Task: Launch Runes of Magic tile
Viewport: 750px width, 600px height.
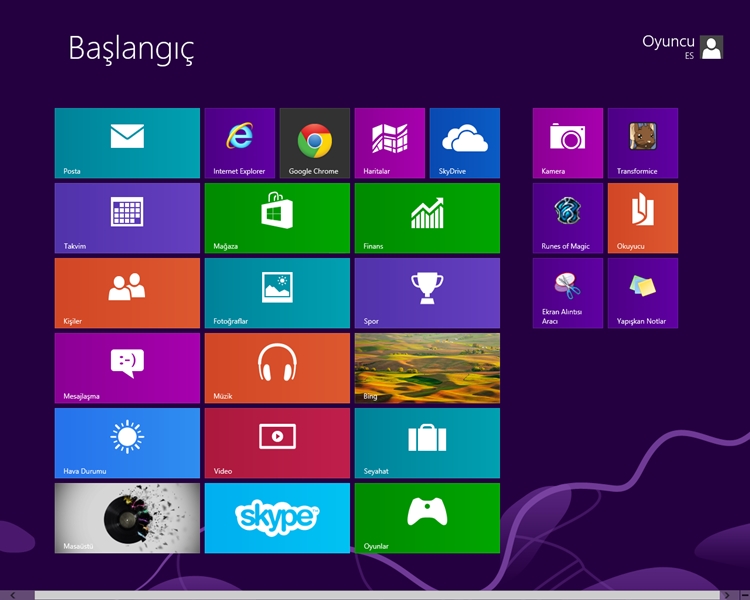Action: click(x=567, y=218)
